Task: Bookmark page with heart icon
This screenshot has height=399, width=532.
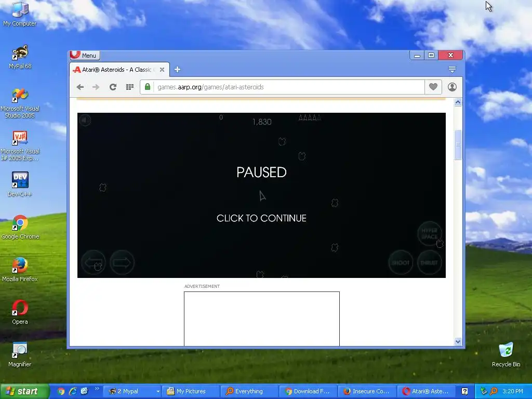Action: coord(433,87)
